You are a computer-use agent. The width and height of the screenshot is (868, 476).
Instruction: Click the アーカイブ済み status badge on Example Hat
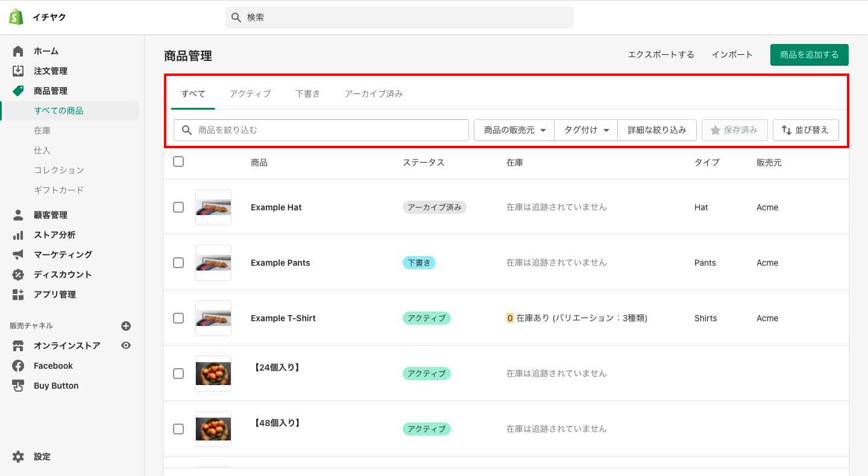pos(435,207)
